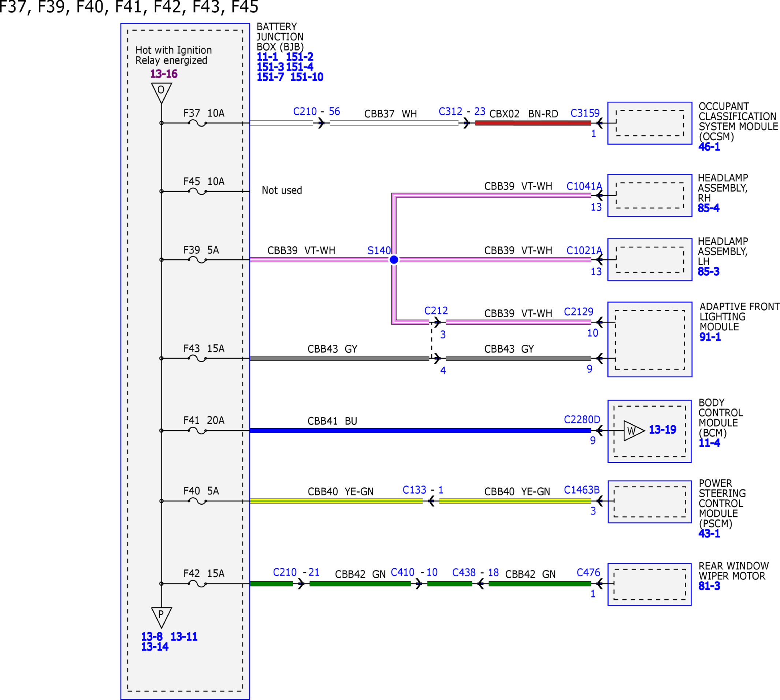
Task: Go to page 151-10 reference
Action: pos(306,77)
